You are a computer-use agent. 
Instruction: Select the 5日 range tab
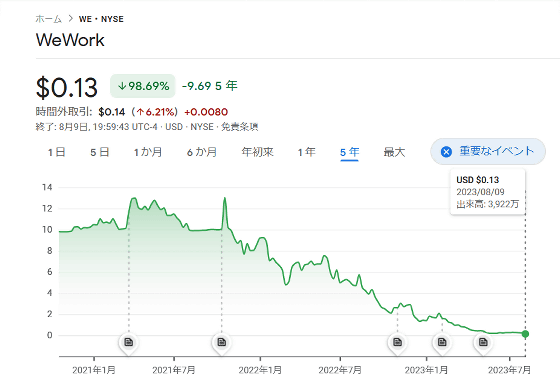tap(99, 152)
